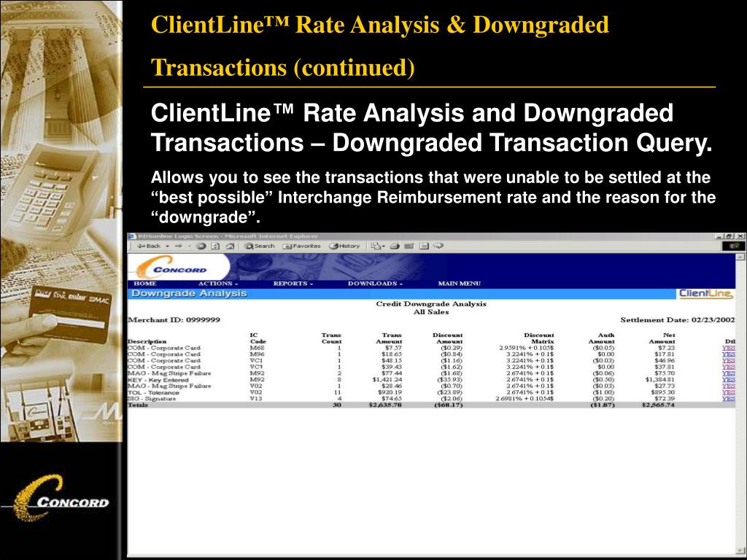Click the 'Description' column header
The height and width of the screenshot is (560, 747).
click(x=147, y=341)
